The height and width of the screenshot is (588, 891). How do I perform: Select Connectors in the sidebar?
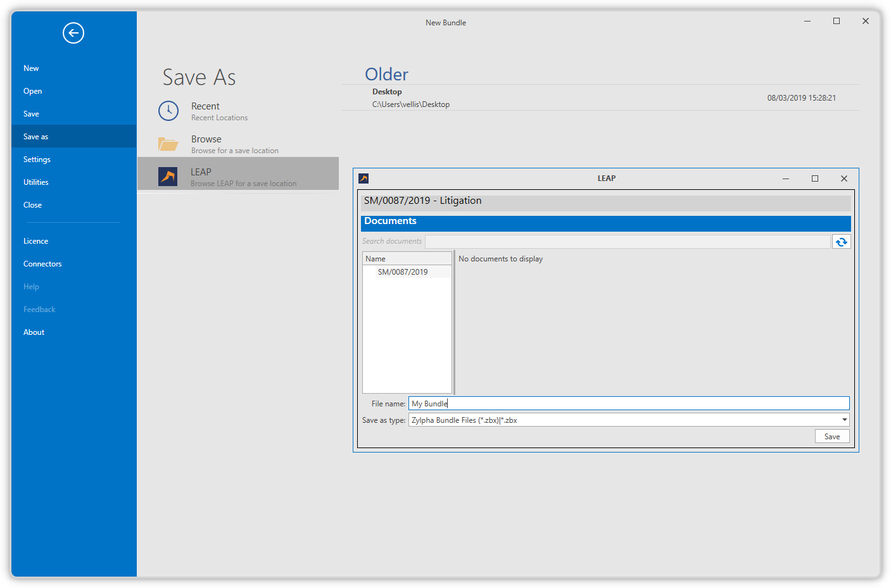click(x=42, y=264)
